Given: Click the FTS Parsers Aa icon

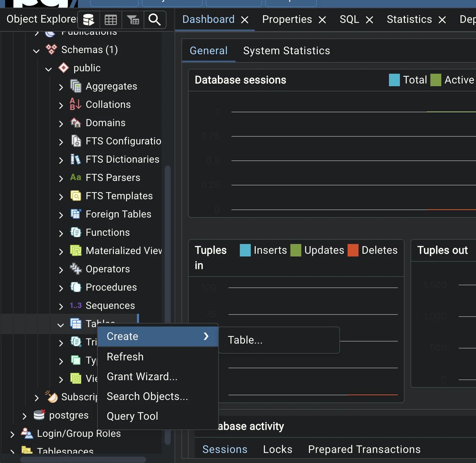Looking at the screenshot, I should pyautogui.click(x=76, y=177).
